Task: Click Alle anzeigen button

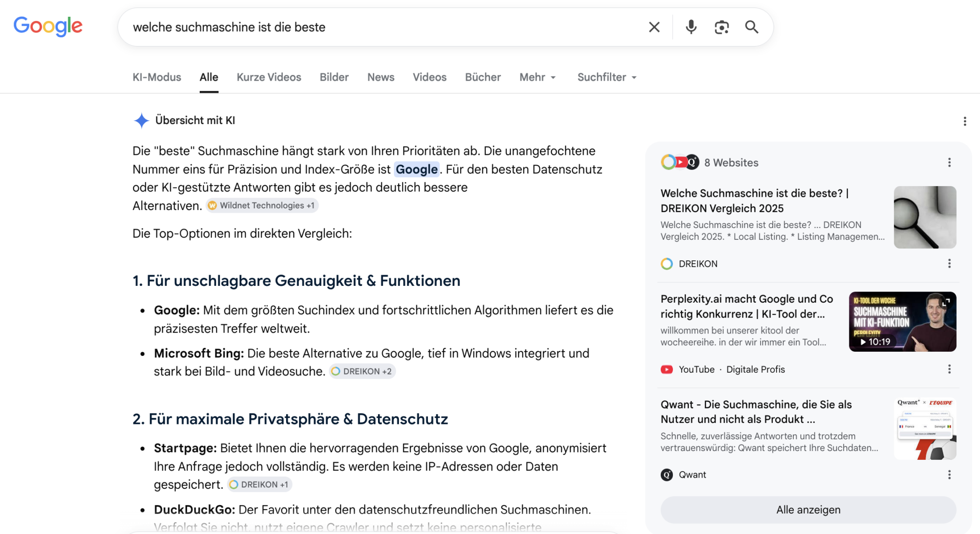Action: point(808,510)
